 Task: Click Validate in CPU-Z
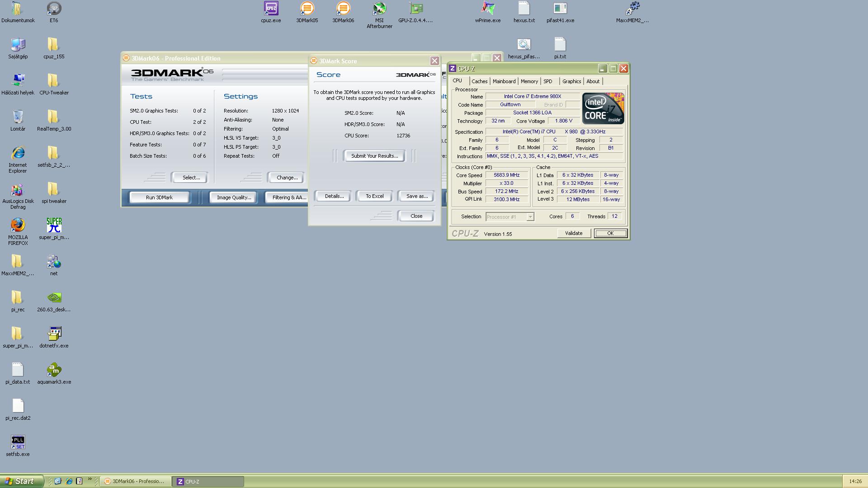pos(573,233)
